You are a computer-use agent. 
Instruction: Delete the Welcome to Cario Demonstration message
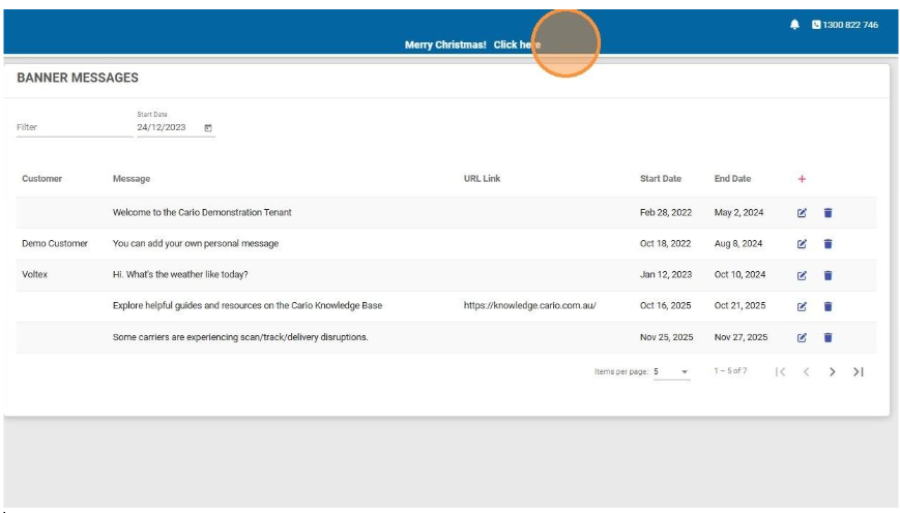(x=827, y=213)
